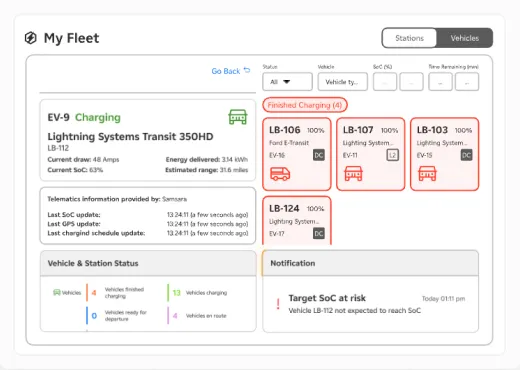The width and height of the screenshot is (520, 370).
Task: Click Lightning Systems Transit 350HD title
Action: click(130, 137)
